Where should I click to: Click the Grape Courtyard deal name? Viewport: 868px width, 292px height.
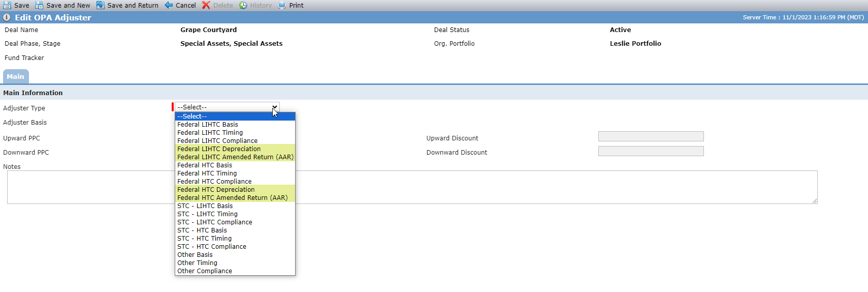209,30
